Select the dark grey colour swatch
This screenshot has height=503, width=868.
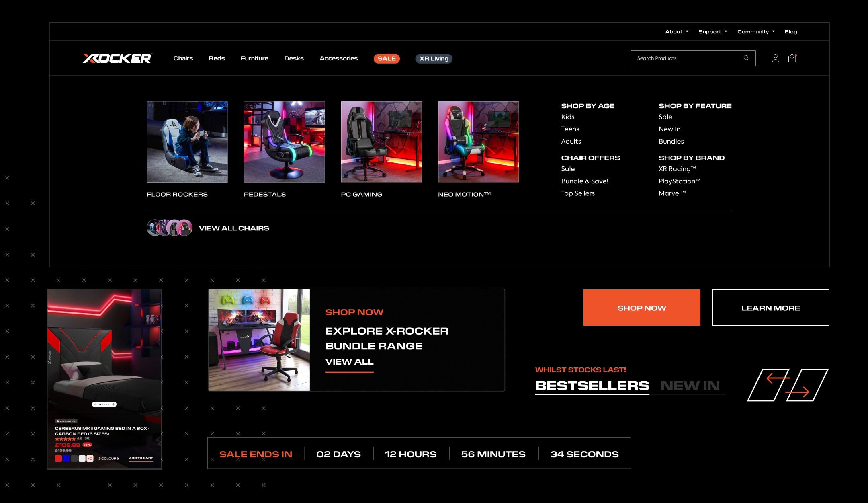pyautogui.click(x=74, y=458)
